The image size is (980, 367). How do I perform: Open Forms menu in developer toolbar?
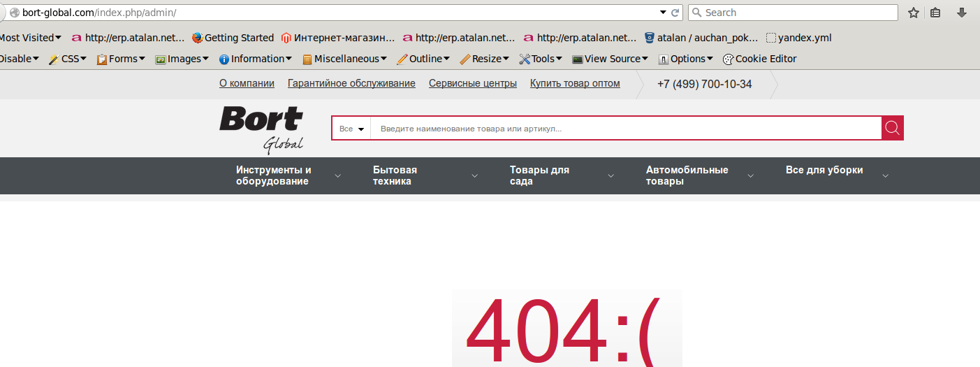coord(122,59)
